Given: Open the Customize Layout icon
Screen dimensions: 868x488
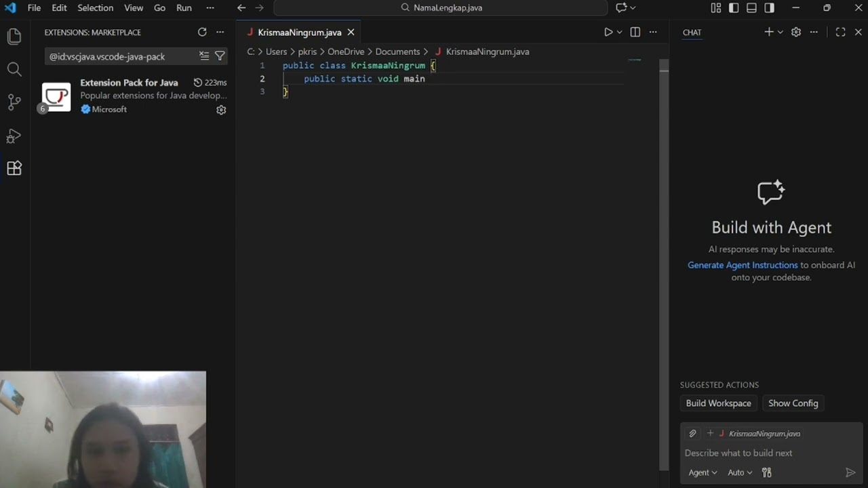Looking at the screenshot, I should (716, 8).
